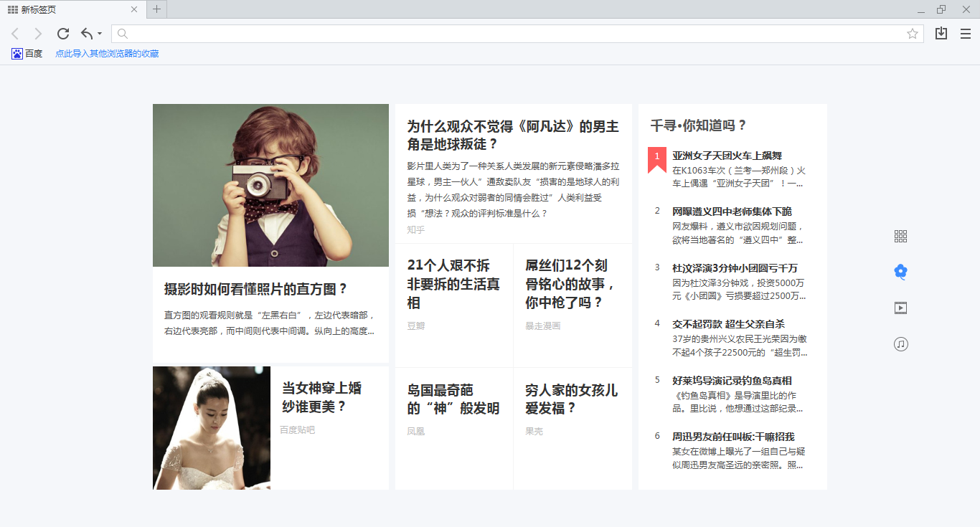Expand dropdown arrow beside undo icon
Image resolution: width=980 pixels, height=527 pixels.
coord(100,34)
